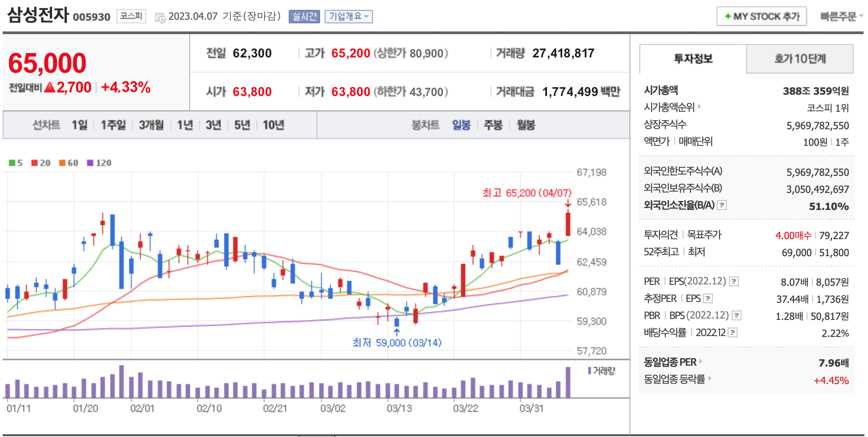Click the 코스피 market badge
Viewport: 868px width, 437px height.
coord(131,16)
